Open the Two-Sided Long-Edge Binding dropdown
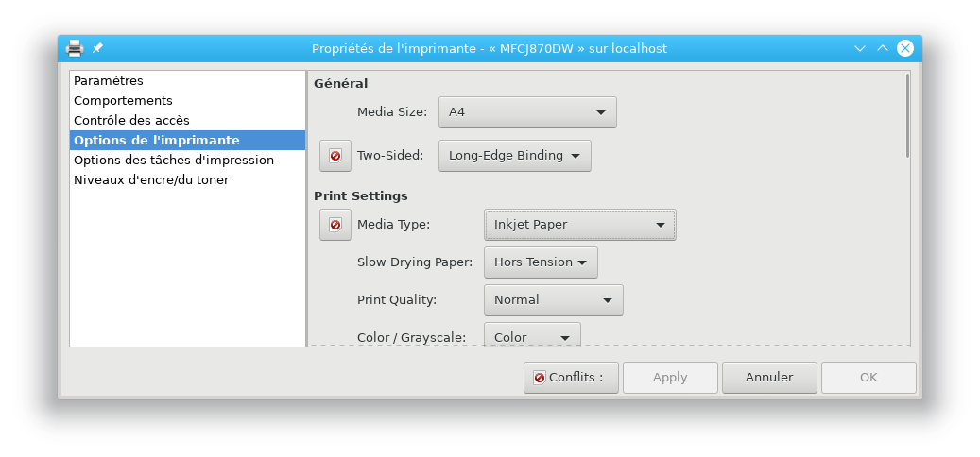 515,156
